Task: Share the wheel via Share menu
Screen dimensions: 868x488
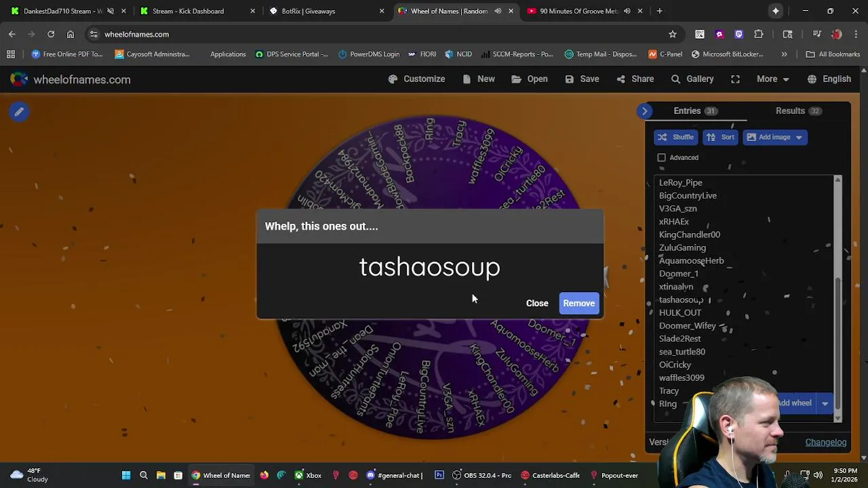Action: tap(635, 79)
